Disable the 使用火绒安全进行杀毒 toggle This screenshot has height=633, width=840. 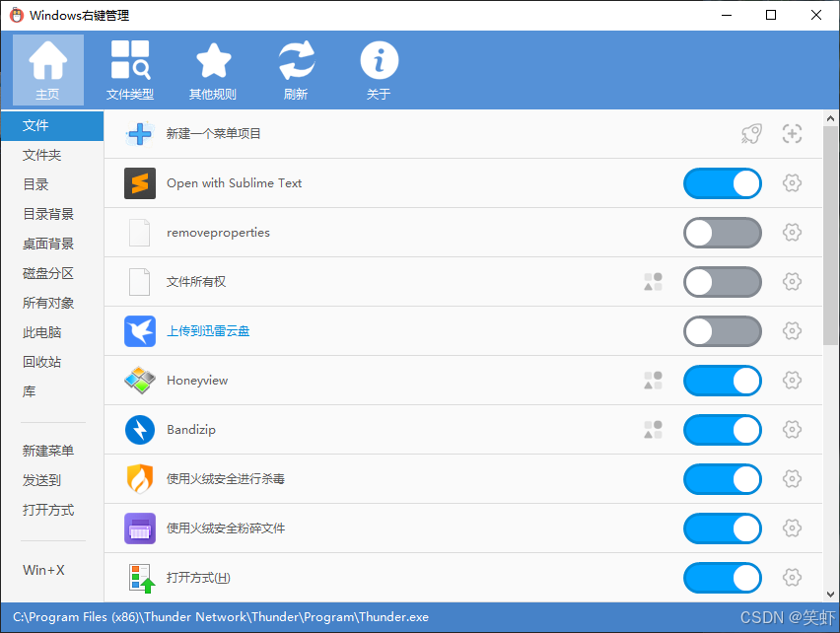pos(722,479)
